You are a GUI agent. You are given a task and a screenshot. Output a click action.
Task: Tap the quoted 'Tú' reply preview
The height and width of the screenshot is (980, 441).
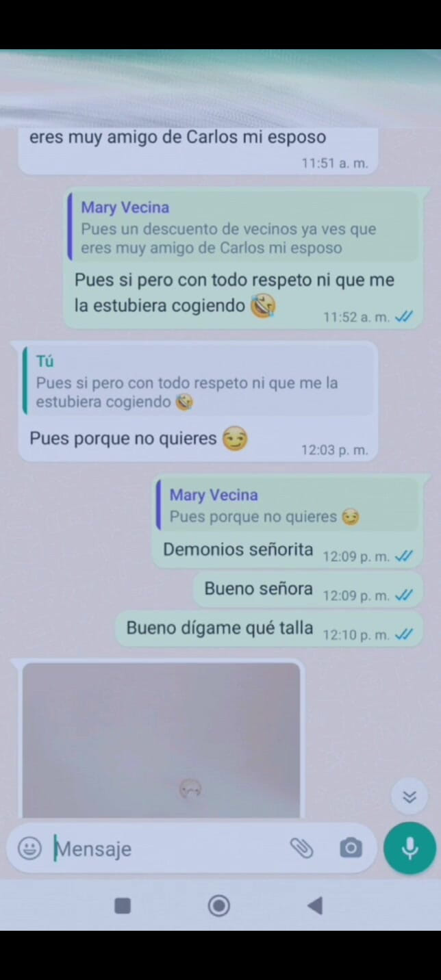coord(199,381)
